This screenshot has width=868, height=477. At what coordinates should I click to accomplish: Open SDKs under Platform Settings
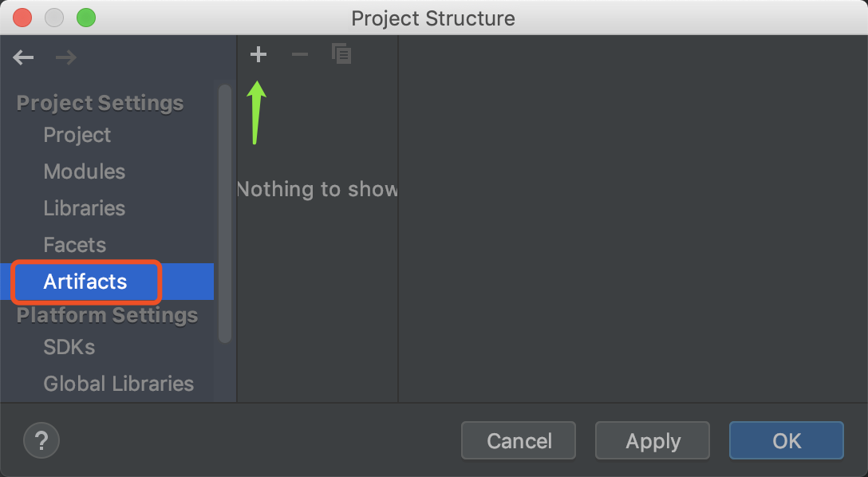[x=69, y=347]
